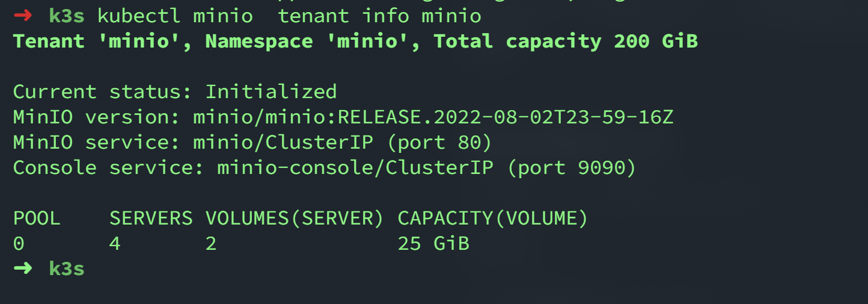Viewport: 868px width, 304px height.
Task: Click the POOL column header
Action: pos(37,219)
